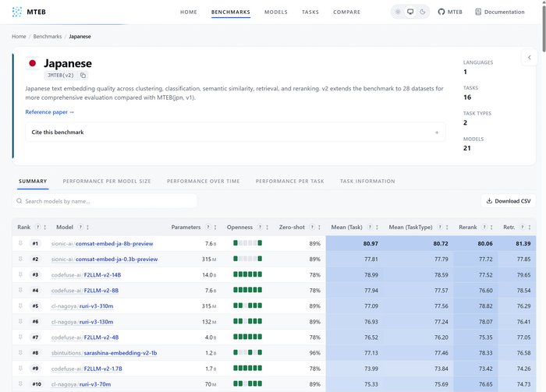Select system theme monitor icon

tap(410, 12)
